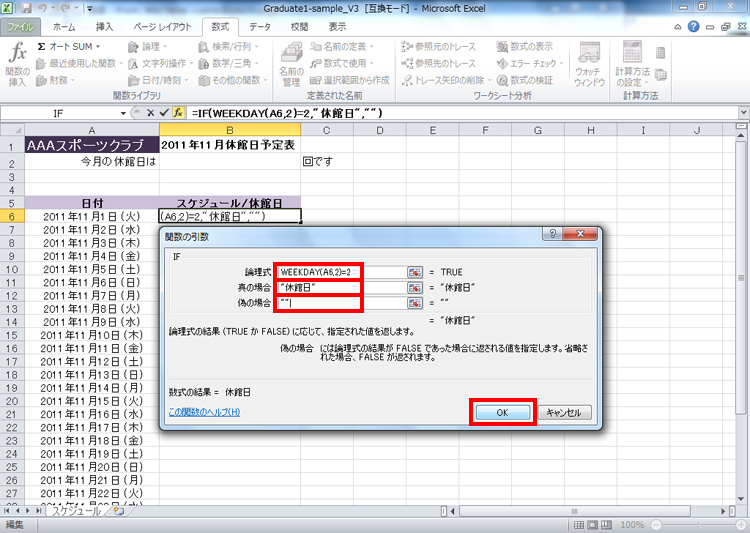Select Page Break Preview in status bar
The image size is (750, 533).
pos(607,525)
